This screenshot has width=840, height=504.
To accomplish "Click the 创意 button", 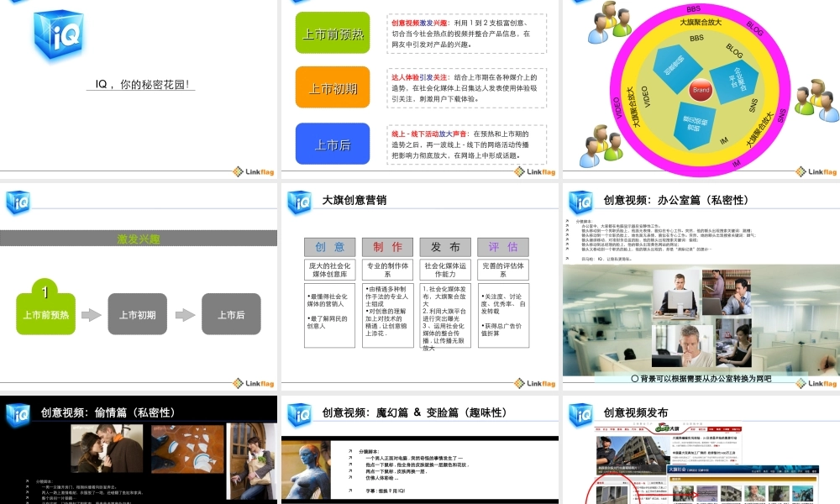I will point(328,246).
